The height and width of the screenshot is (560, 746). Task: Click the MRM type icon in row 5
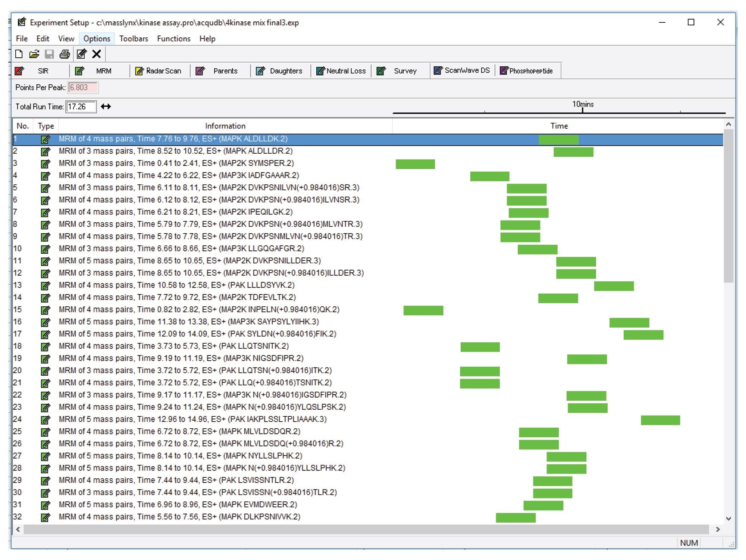tap(46, 188)
